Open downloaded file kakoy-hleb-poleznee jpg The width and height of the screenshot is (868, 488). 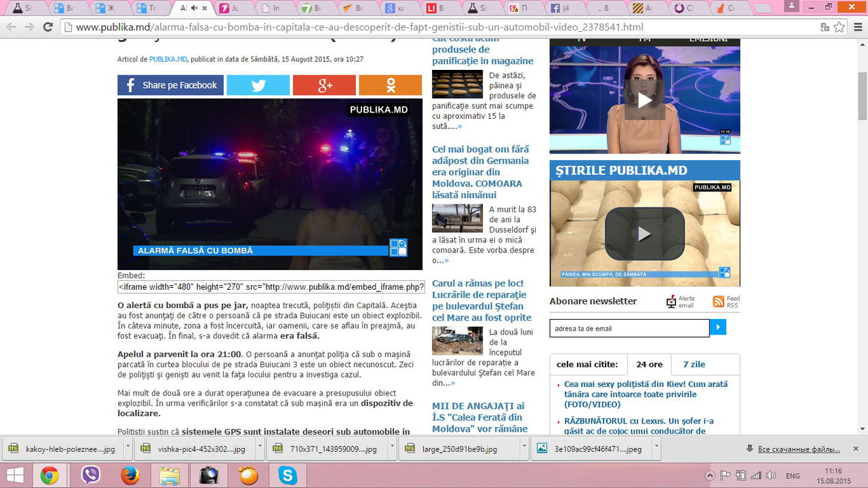pyautogui.click(x=62, y=449)
